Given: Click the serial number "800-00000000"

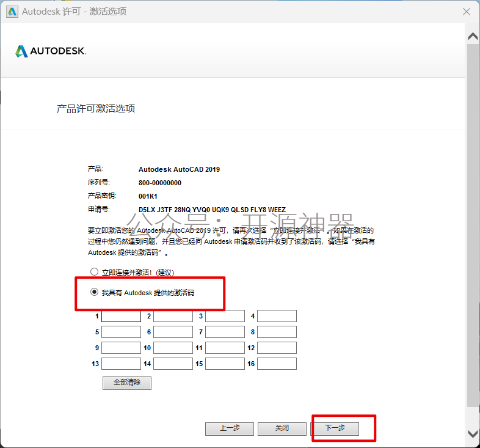Looking at the screenshot, I should tap(160, 183).
